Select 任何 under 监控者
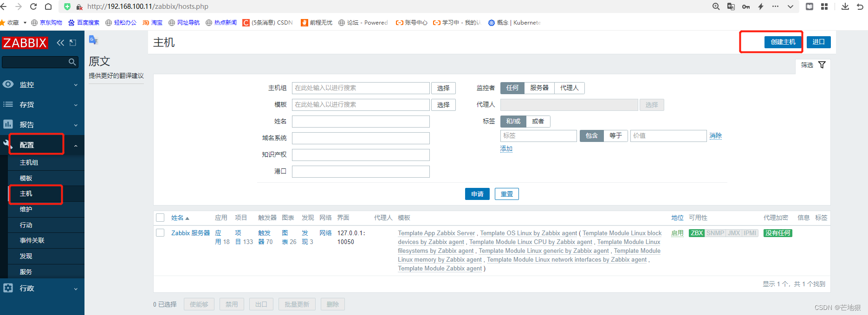 click(x=512, y=88)
